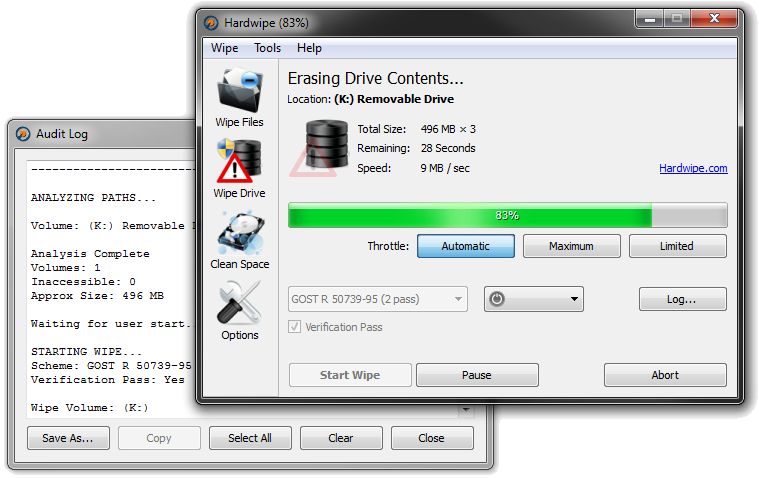Click the 'Approx Size: 496 MB' log line
The width and height of the screenshot is (759, 478).
(97, 296)
